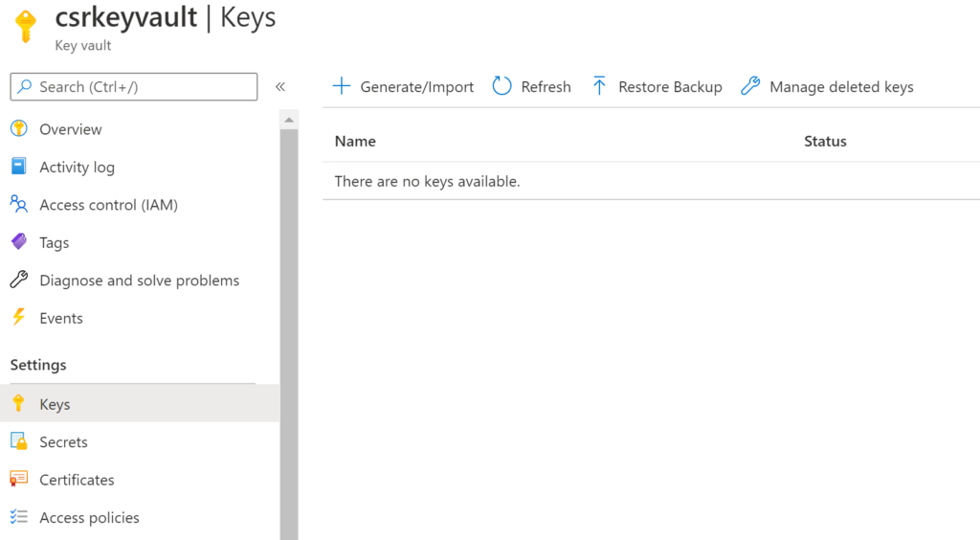Screen dimensions: 980x540
Task: Click the Certificates icon in sidebar
Action: click(x=19, y=480)
